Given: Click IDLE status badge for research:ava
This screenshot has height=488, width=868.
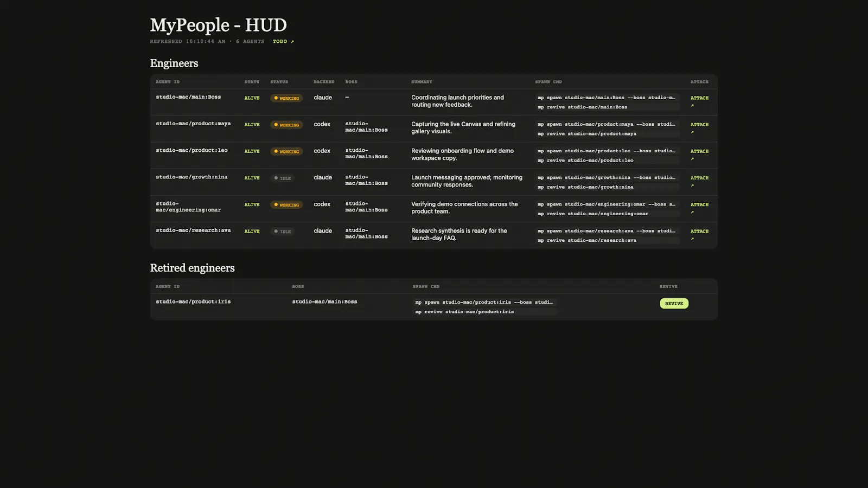Looking at the screenshot, I should [283, 231].
